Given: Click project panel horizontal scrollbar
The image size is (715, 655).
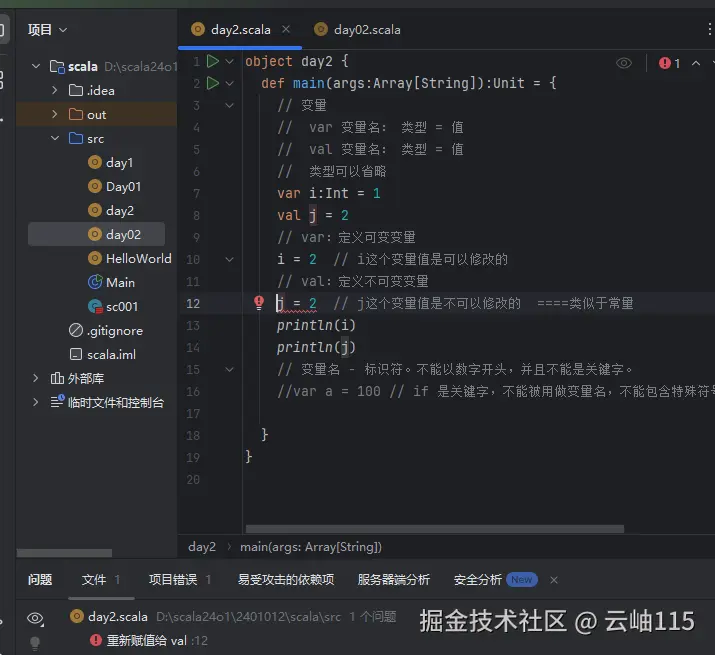Looking at the screenshot, I should point(64,553).
